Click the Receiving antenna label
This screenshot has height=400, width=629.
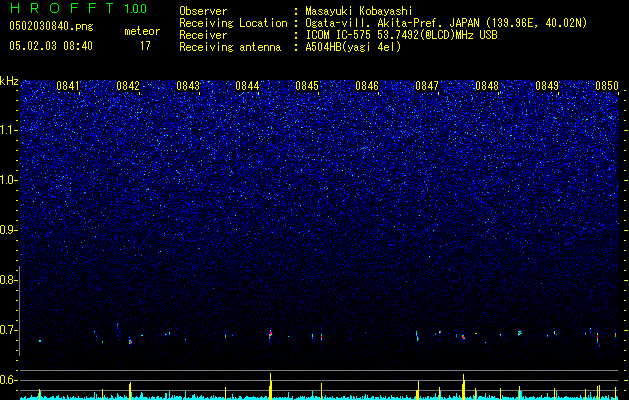click(230, 47)
